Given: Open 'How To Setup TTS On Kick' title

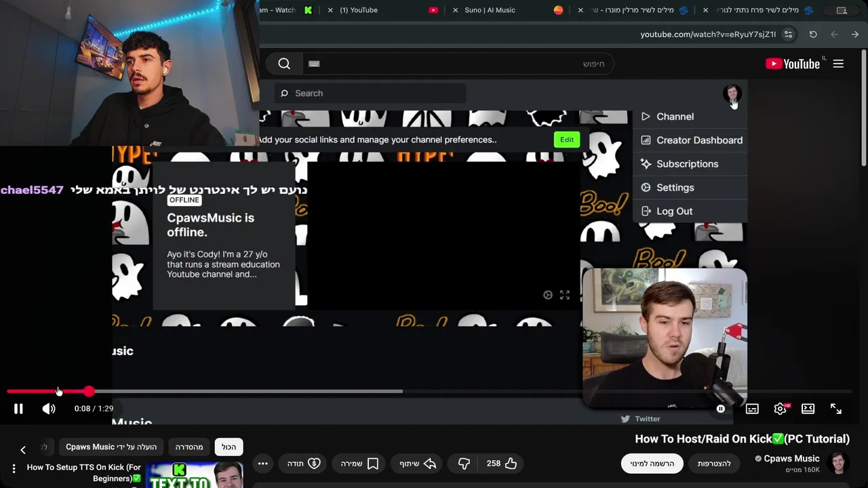Looking at the screenshot, I should point(84,472).
